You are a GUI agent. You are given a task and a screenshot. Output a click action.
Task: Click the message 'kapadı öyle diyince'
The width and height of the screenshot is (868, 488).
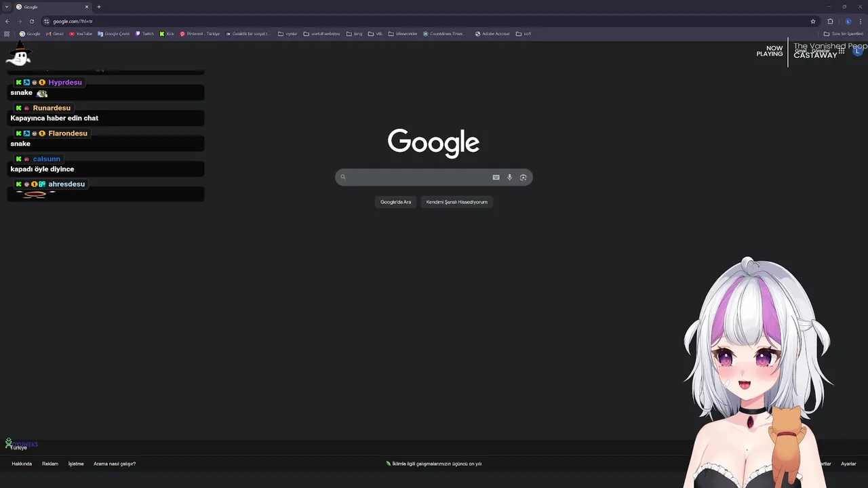pyautogui.click(x=42, y=169)
